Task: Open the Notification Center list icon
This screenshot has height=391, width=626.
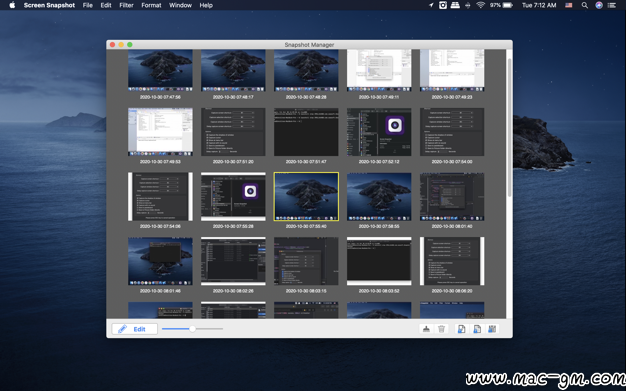Action: (x=612, y=5)
